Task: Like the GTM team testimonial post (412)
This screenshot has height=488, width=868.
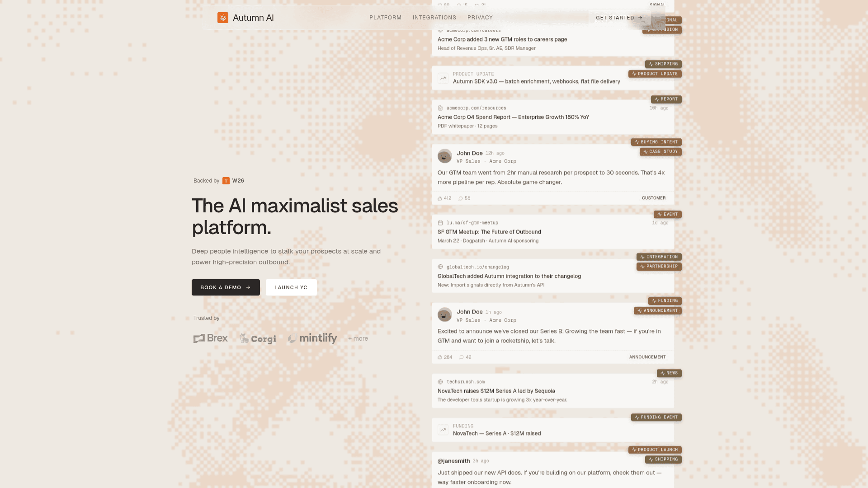Action: [x=444, y=198]
